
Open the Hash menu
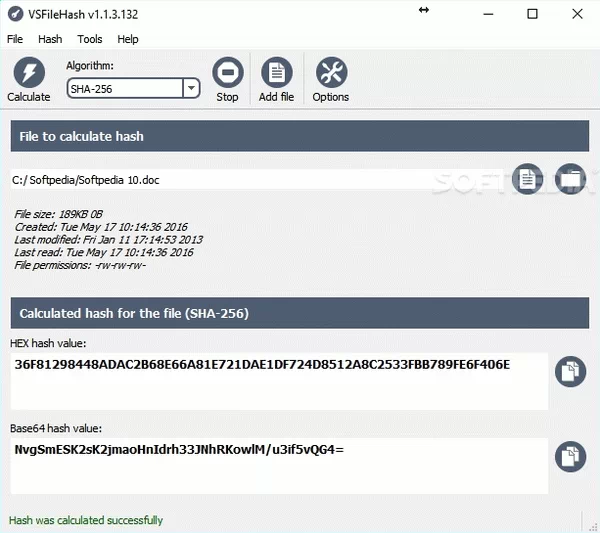click(50, 39)
